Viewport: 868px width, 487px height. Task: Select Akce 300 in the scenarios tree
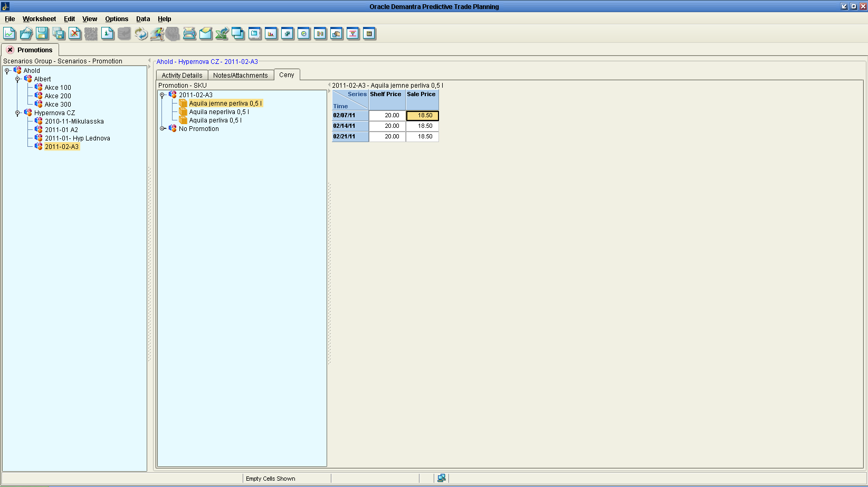tap(58, 105)
